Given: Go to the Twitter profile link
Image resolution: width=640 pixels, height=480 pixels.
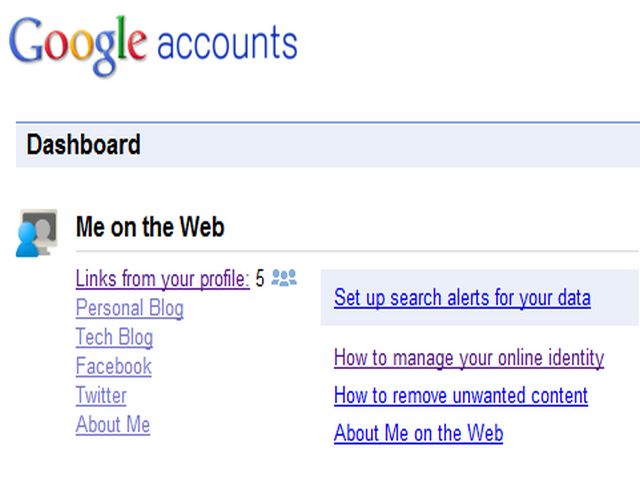Looking at the screenshot, I should click(x=101, y=395).
